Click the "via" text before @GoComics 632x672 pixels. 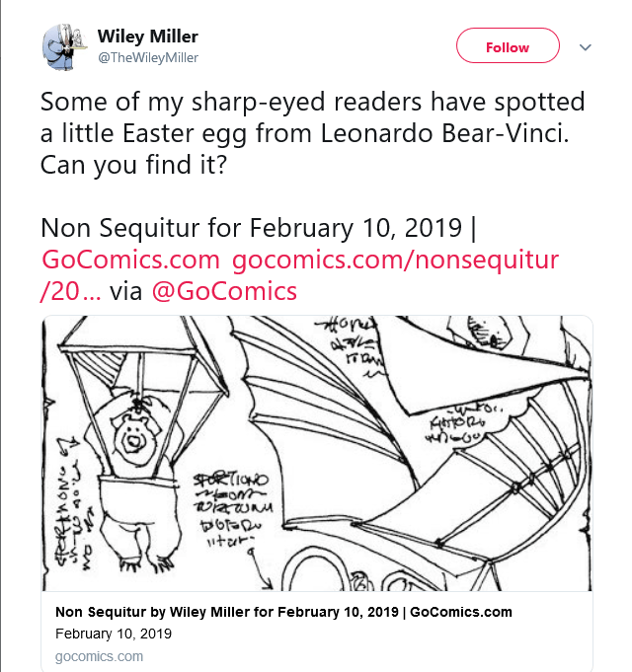(x=126, y=291)
